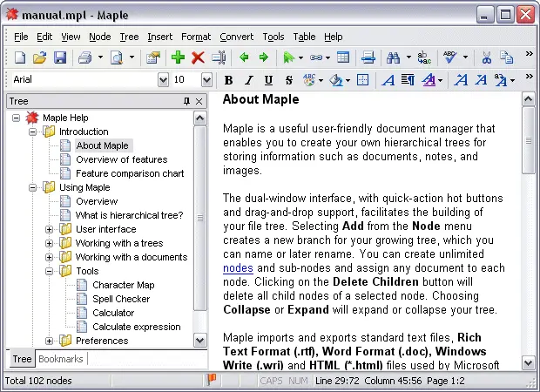Open file with the yellow folder icon

(40, 57)
